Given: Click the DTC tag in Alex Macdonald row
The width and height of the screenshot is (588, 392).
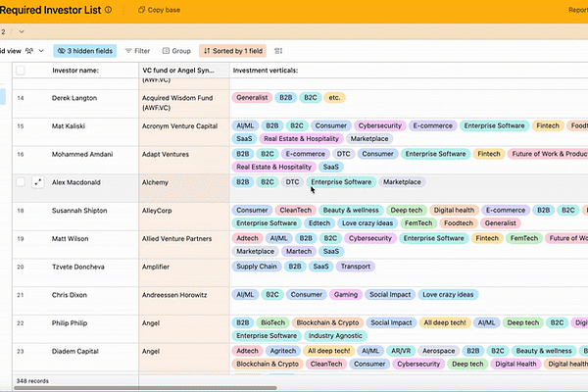Looking at the screenshot, I should click(x=292, y=182).
